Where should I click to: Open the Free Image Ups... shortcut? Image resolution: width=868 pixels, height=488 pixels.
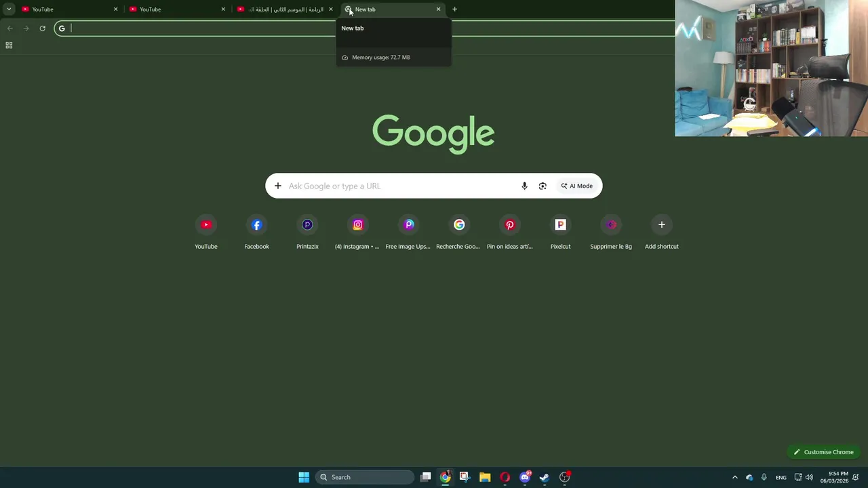point(408,232)
